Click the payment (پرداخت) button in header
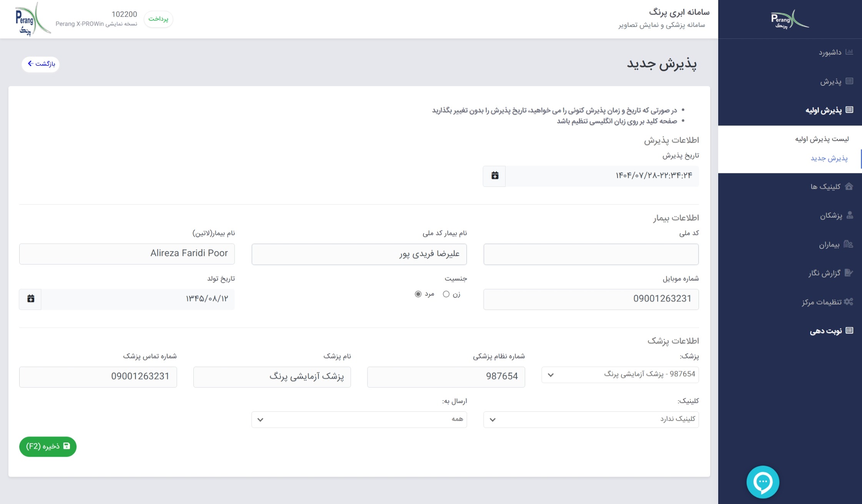 [158, 19]
